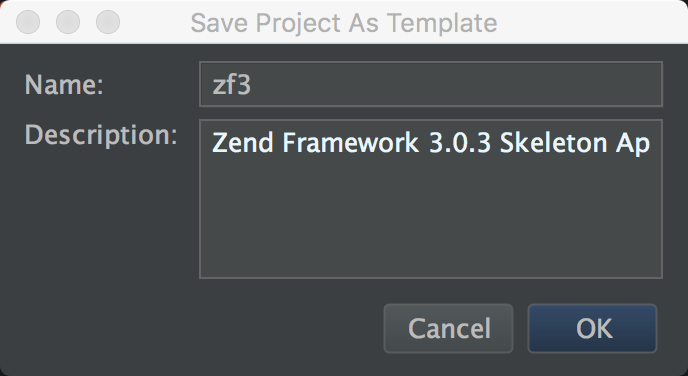Place cursor in the word "Zend"

[x=244, y=143]
